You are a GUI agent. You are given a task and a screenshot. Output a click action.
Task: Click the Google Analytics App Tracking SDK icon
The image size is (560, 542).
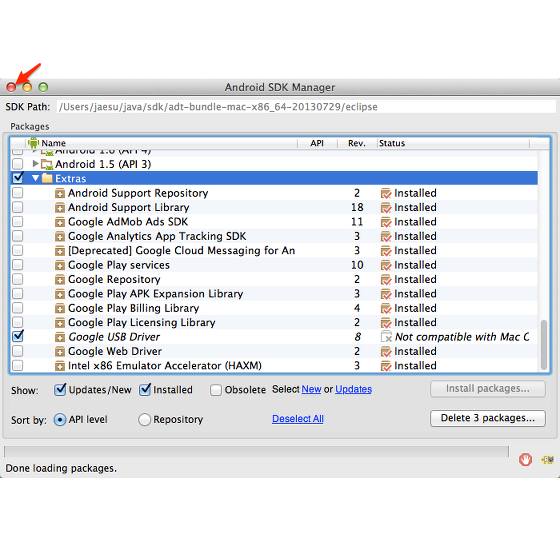click(x=60, y=236)
